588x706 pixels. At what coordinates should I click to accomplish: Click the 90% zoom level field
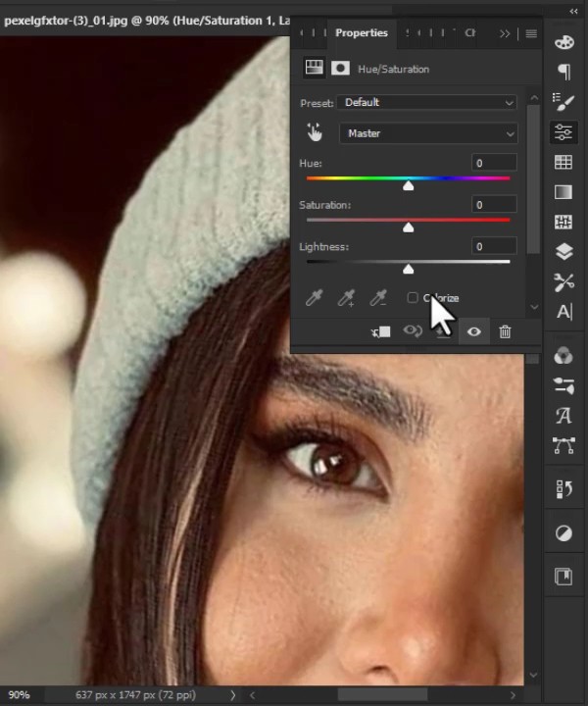20,695
